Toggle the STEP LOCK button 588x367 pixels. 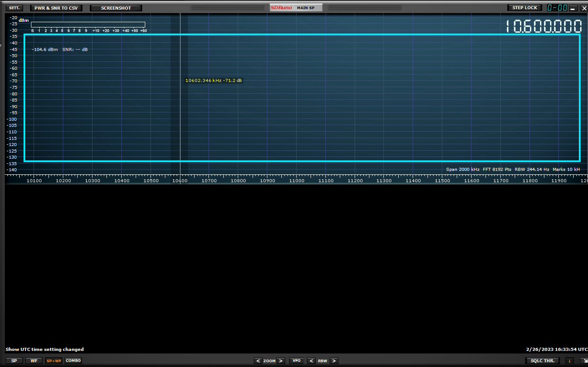(x=525, y=8)
